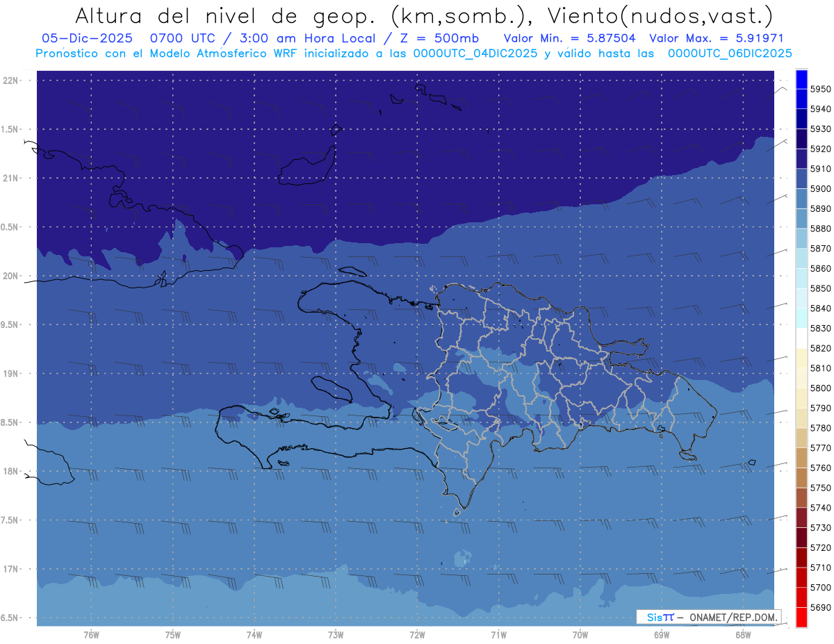Screen dimensions: 834x644
Task: Click the '5920' legend value
Action: [x=821, y=149]
